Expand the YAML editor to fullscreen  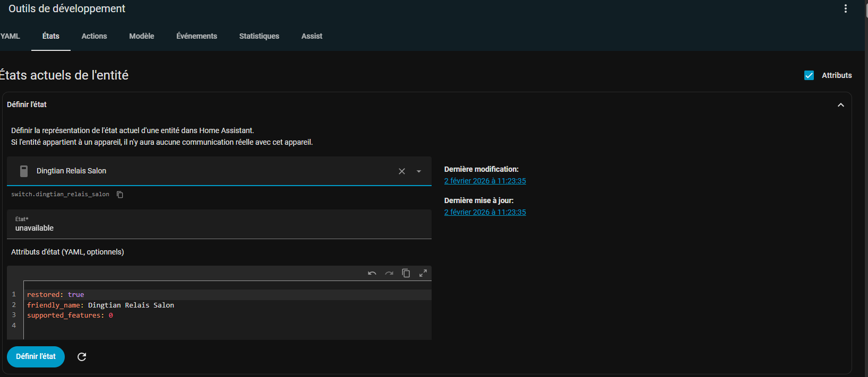click(x=423, y=273)
